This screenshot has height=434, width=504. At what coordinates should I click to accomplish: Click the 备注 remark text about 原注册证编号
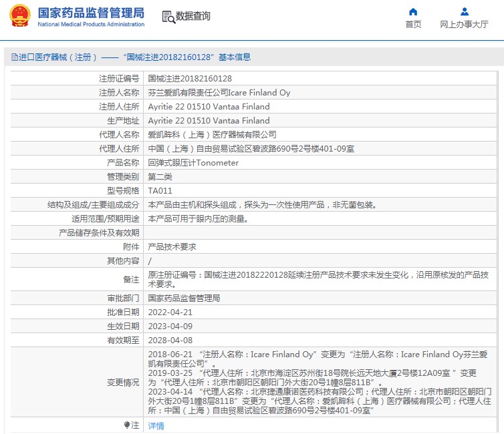pyautogui.click(x=318, y=280)
